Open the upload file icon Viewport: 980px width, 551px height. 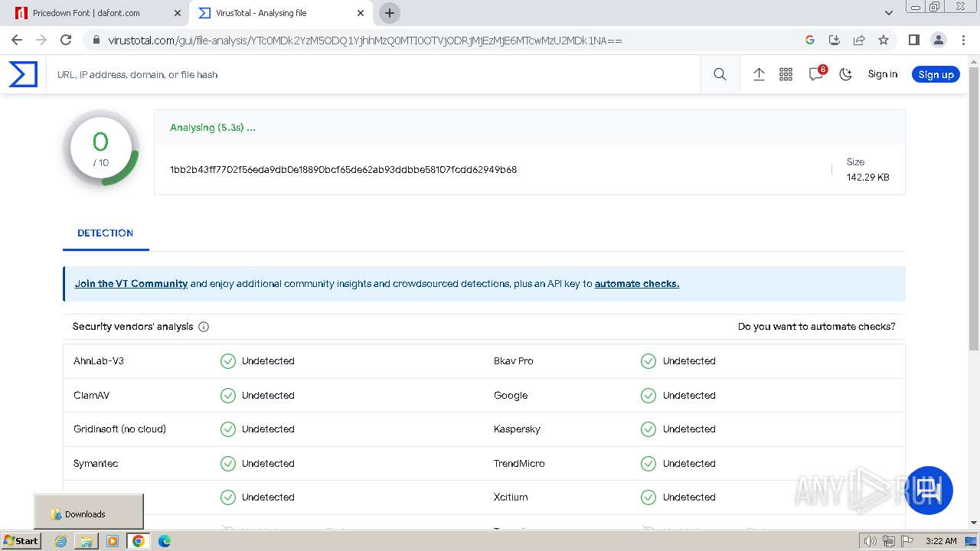click(x=759, y=74)
